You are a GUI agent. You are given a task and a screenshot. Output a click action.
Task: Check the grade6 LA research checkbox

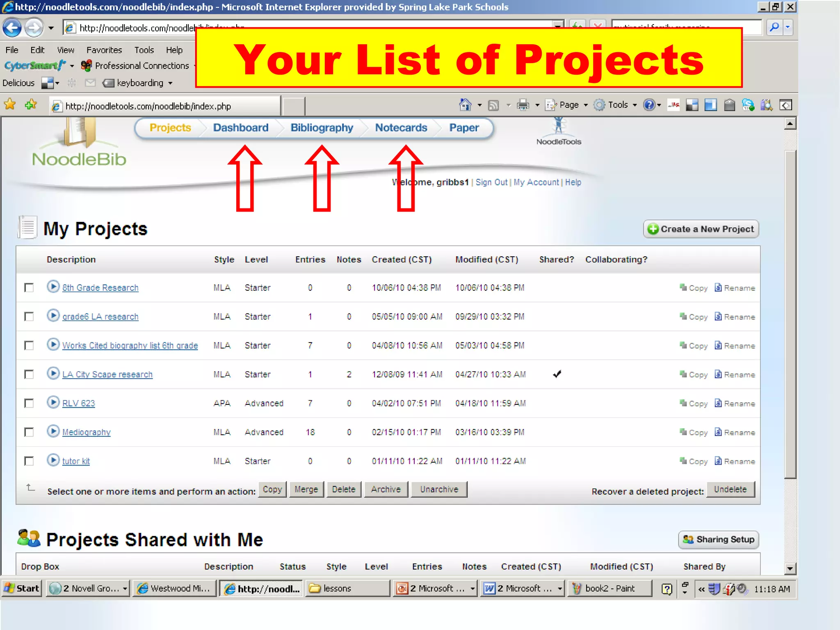click(x=29, y=317)
